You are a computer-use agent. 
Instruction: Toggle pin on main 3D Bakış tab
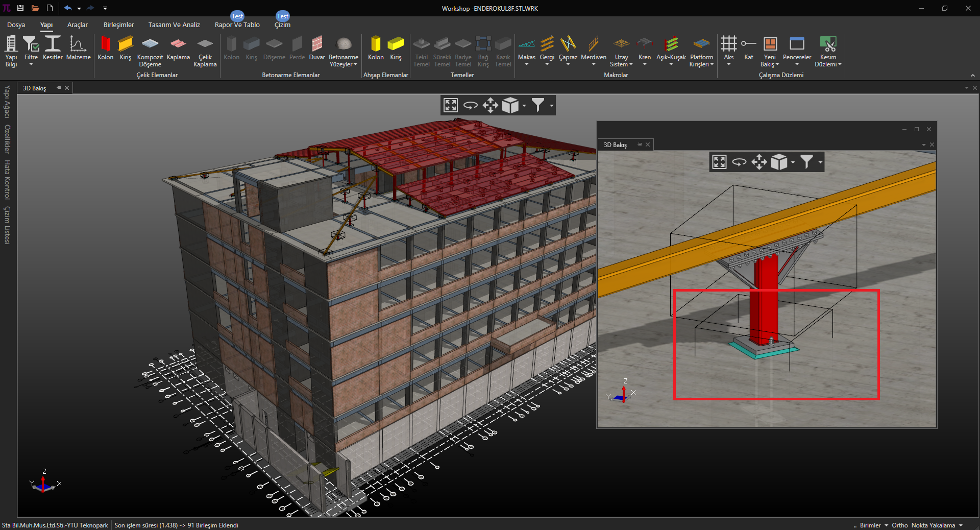click(59, 88)
